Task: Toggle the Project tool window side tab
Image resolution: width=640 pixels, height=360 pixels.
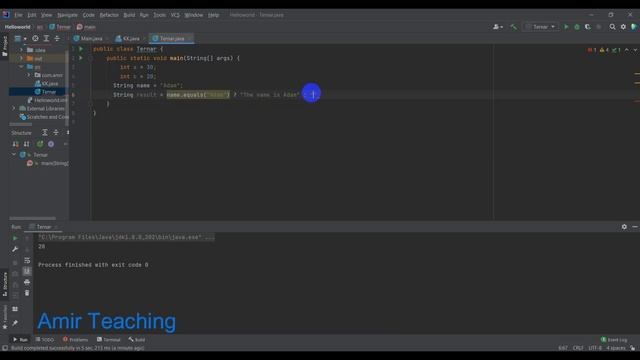Action: [4, 46]
